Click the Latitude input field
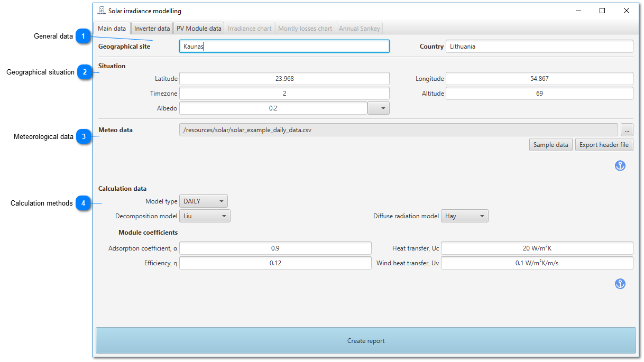Viewport: 644px width, 362px height. 284,79
